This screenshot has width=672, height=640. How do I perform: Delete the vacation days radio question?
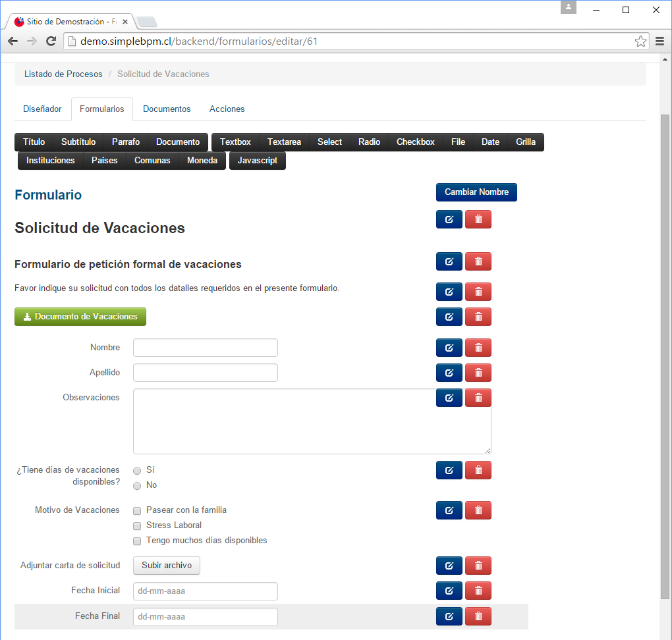click(478, 470)
